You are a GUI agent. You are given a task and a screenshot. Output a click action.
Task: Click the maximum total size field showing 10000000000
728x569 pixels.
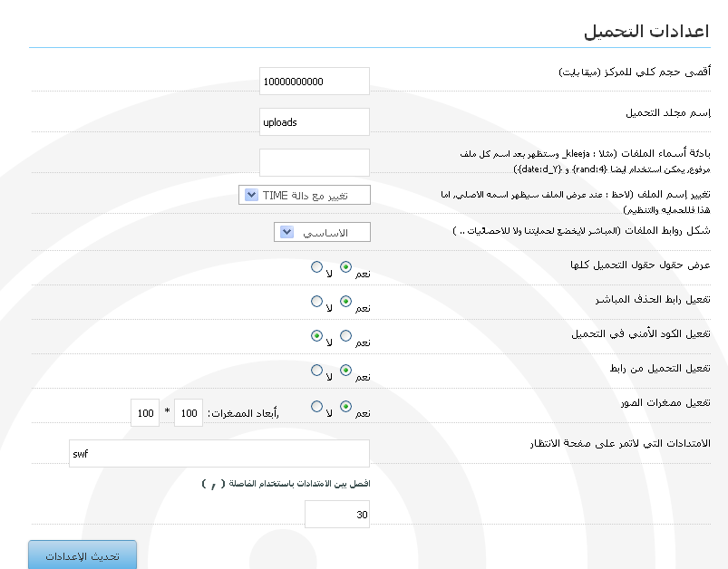[314, 81]
